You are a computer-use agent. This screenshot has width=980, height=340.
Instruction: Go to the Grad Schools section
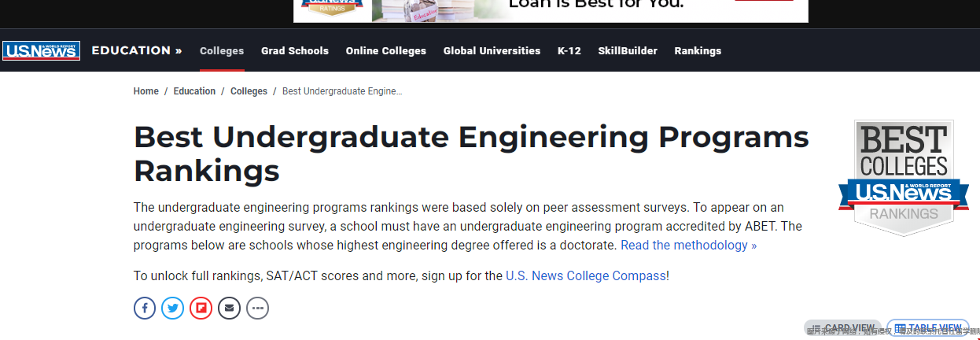(295, 51)
